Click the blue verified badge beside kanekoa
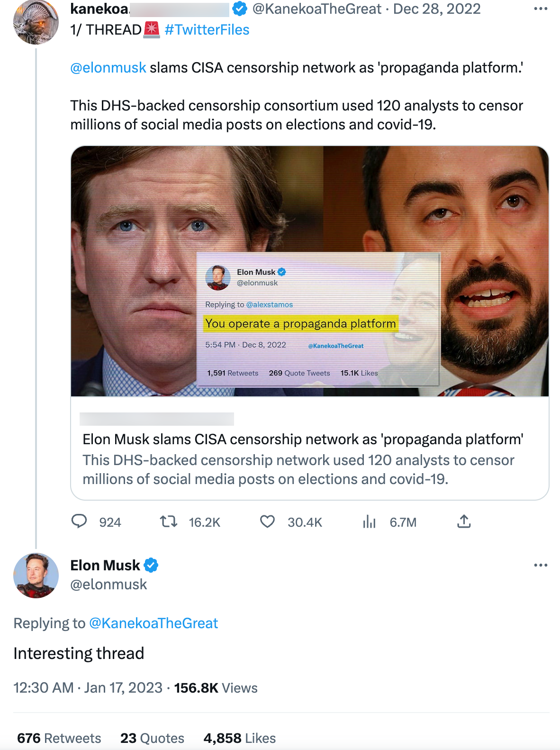This screenshot has height=750, width=560. click(x=240, y=9)
